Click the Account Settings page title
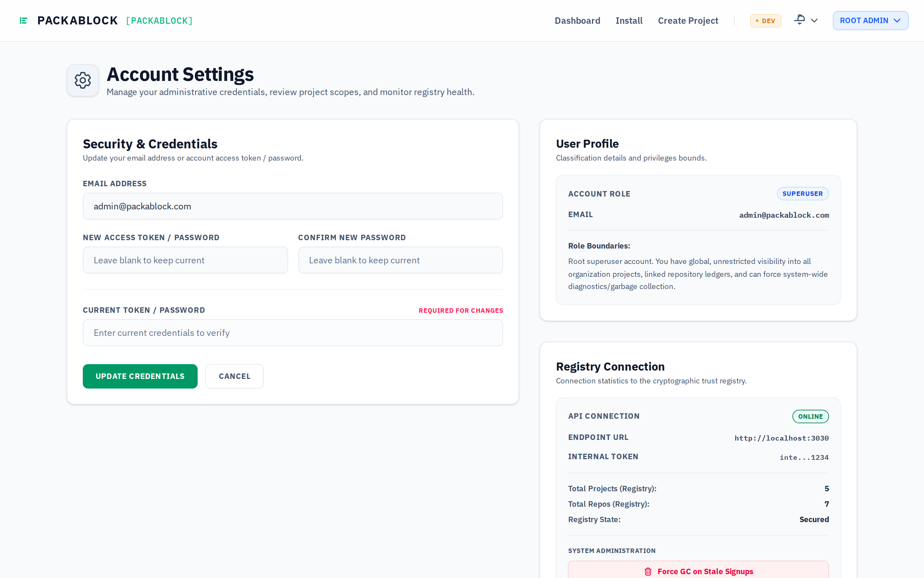 click(180, 74)
